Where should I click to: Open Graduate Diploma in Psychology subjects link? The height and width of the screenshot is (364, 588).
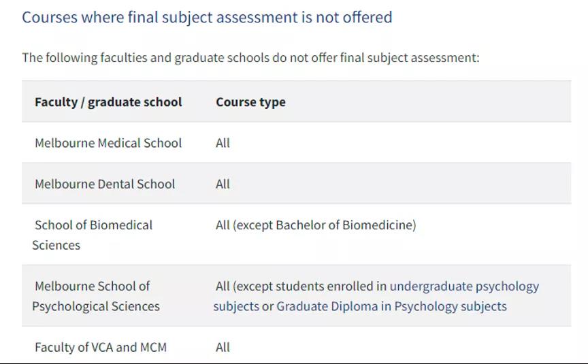(391, 306)
